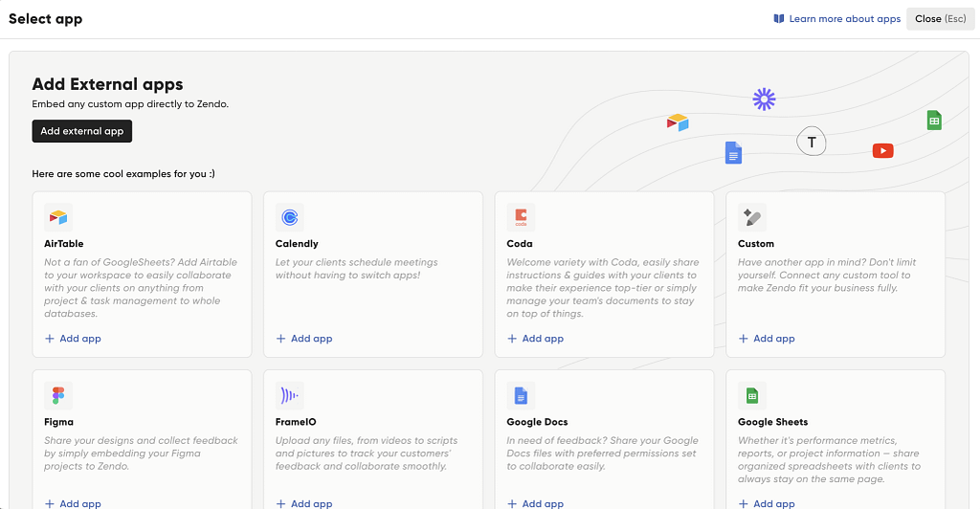Click 'Embed any custom app directly' text
The height and width of the screenshot is (509, 980).
coord(130,103)
